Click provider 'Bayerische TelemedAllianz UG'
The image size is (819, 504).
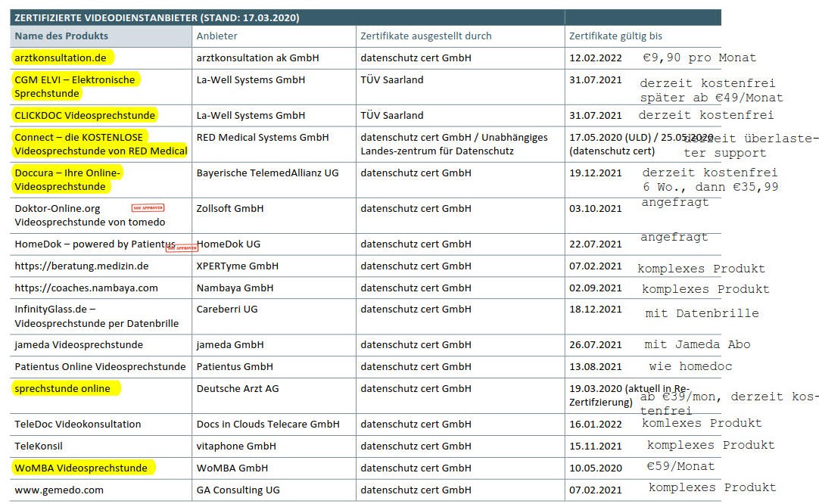[x=267, y=173]
